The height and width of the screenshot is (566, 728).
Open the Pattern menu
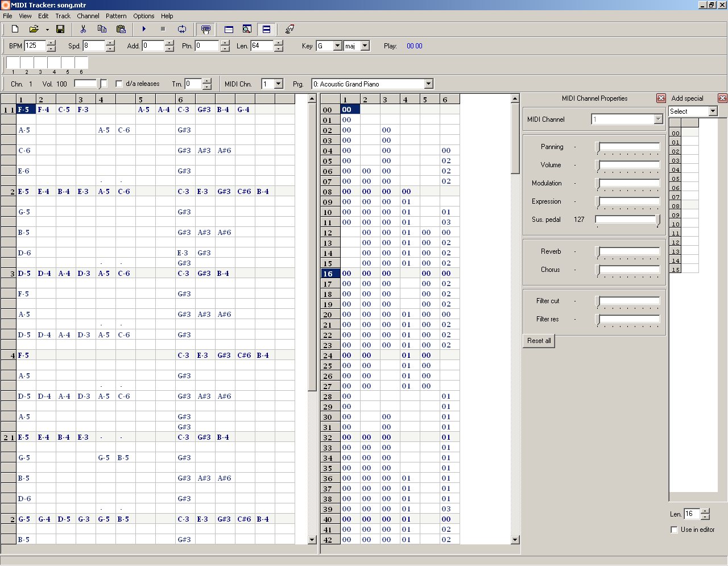tap(116, 16)
